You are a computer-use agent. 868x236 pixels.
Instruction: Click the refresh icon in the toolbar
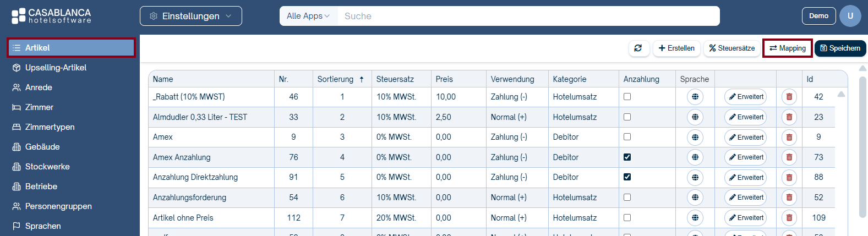tap(638, 48)
